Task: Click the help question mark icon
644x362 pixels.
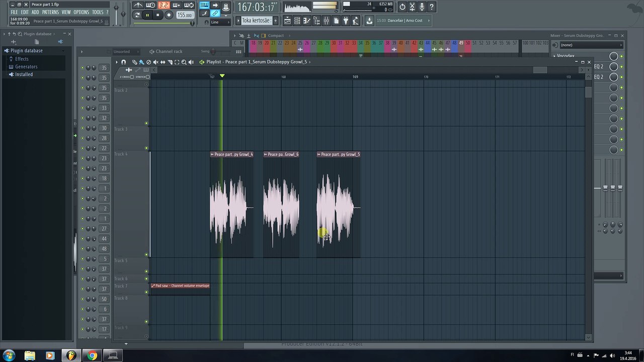Action: pyautogui.click(x=431, y=7)
